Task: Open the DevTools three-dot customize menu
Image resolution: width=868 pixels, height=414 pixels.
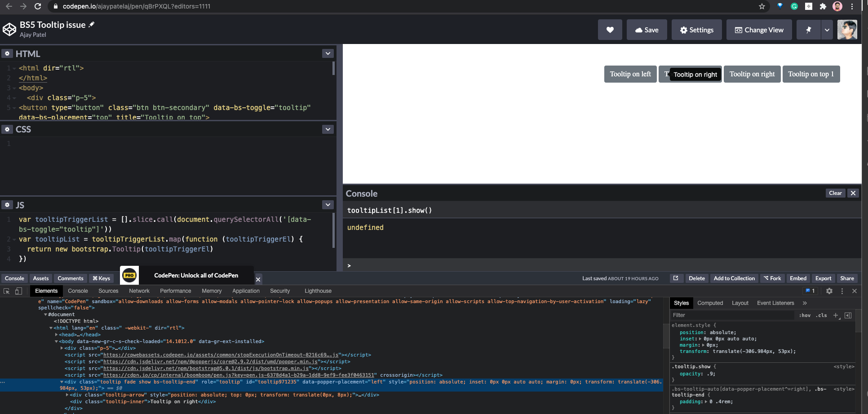Action: pyautogui.click(x=842, y=291)
